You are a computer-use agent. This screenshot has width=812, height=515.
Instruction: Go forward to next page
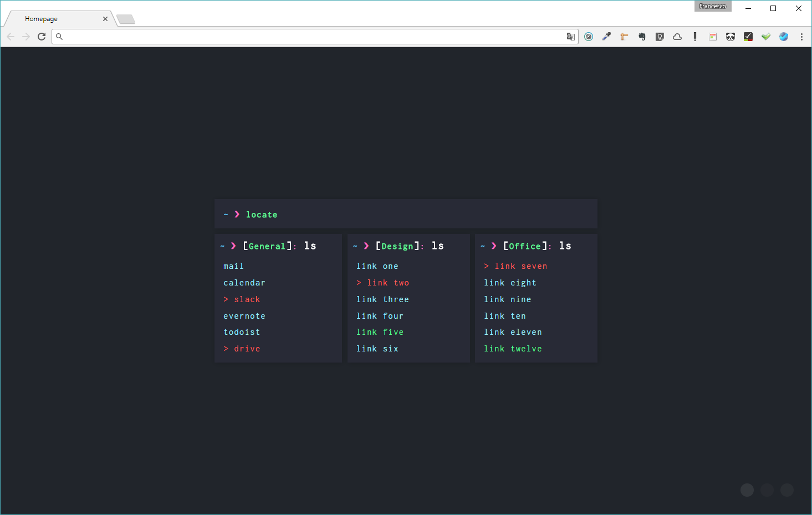26,37
